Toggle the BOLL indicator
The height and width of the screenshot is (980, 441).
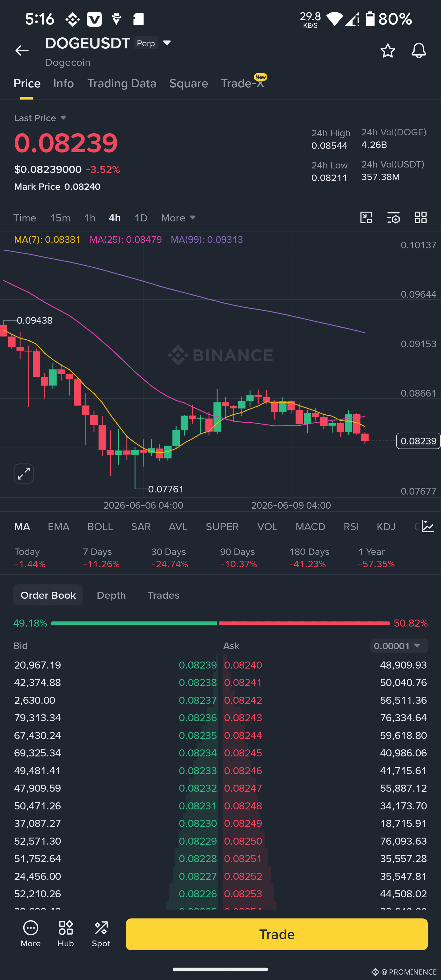coord(100,526)
